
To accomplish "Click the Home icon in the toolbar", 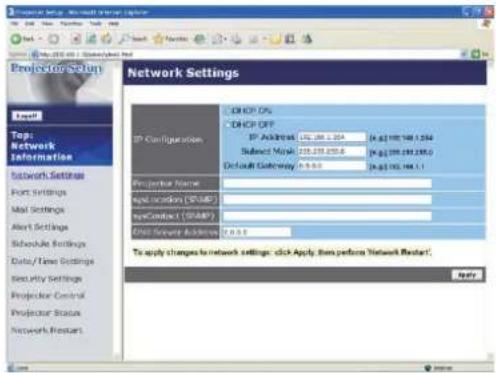I will [x=106, y=39].
